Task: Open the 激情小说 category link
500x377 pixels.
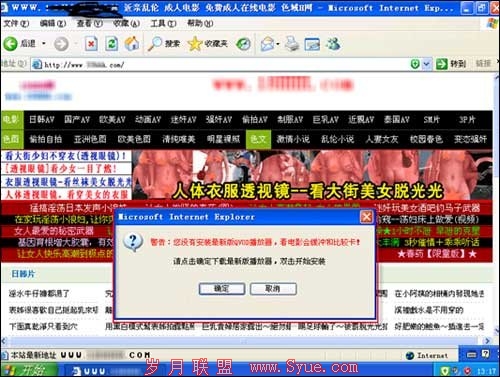Action: pos(293,139)
